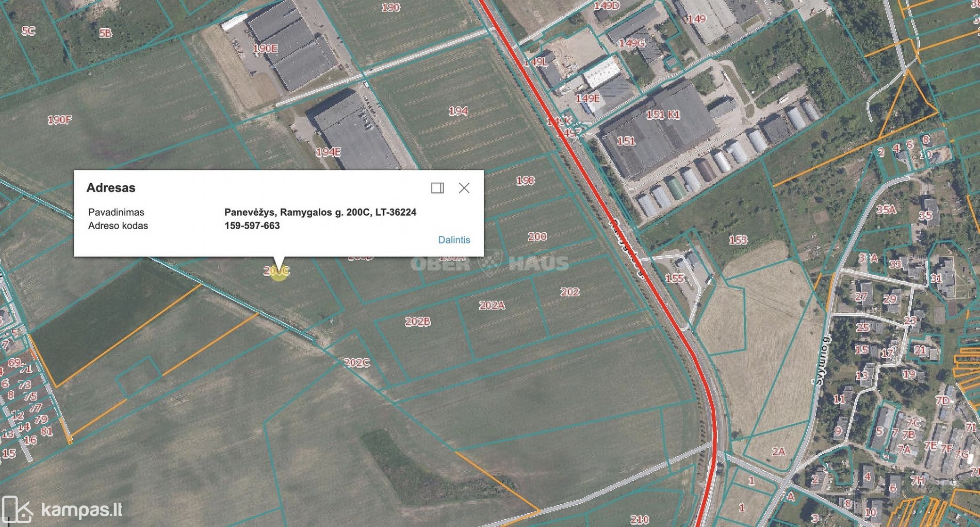Select parcel label 155 by the road
The image size is (980, 527).
pyautogui.click(x=675, y=278)
